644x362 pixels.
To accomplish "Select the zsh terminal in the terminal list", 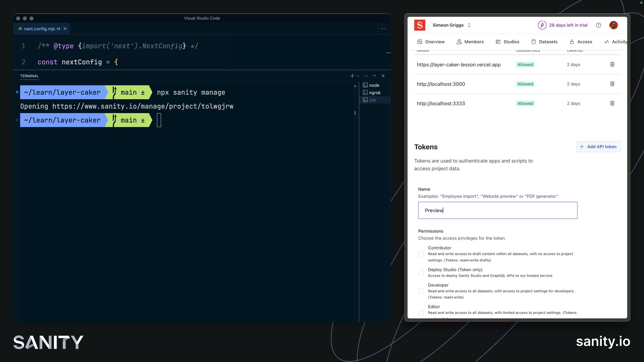I will click(375, 100).
